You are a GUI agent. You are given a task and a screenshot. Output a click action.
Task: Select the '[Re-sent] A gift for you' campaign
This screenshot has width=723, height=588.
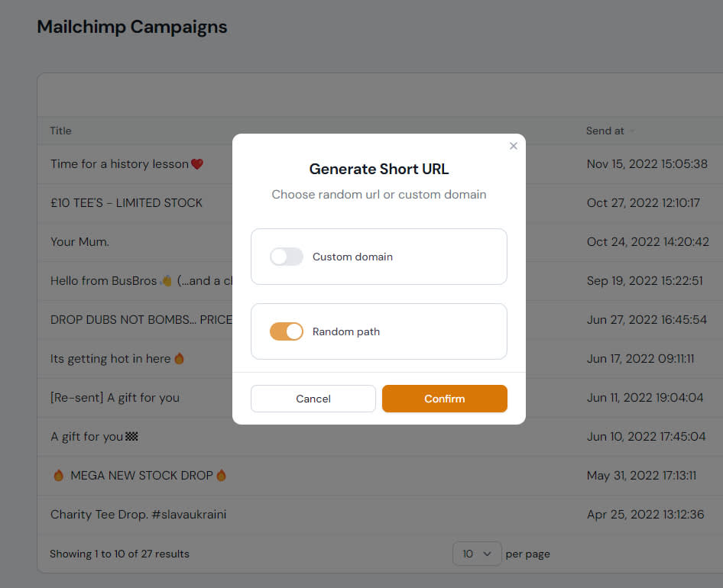coord(115,397)
